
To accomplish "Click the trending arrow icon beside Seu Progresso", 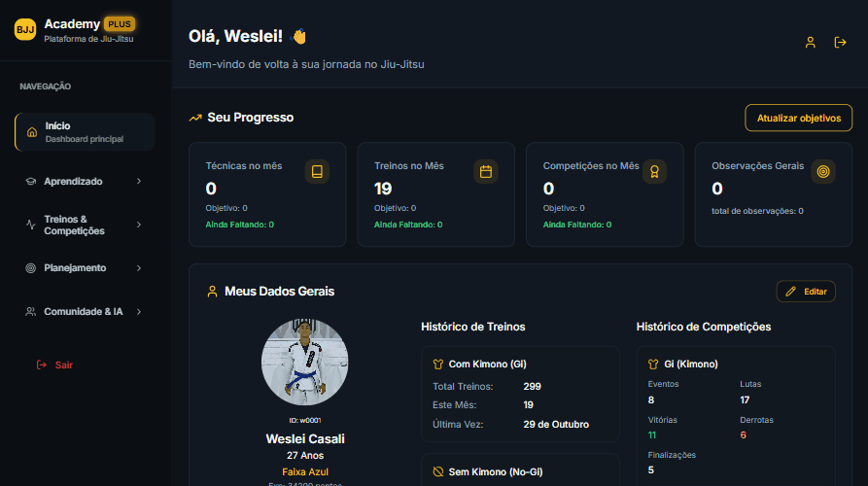I will [x=195, y=118].
